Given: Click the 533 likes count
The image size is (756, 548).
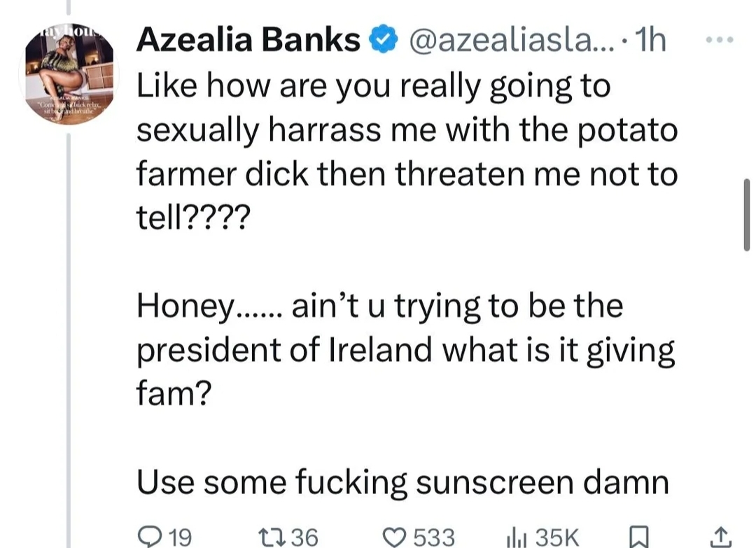Looking at the screenshot, I should tap(435, 538).
